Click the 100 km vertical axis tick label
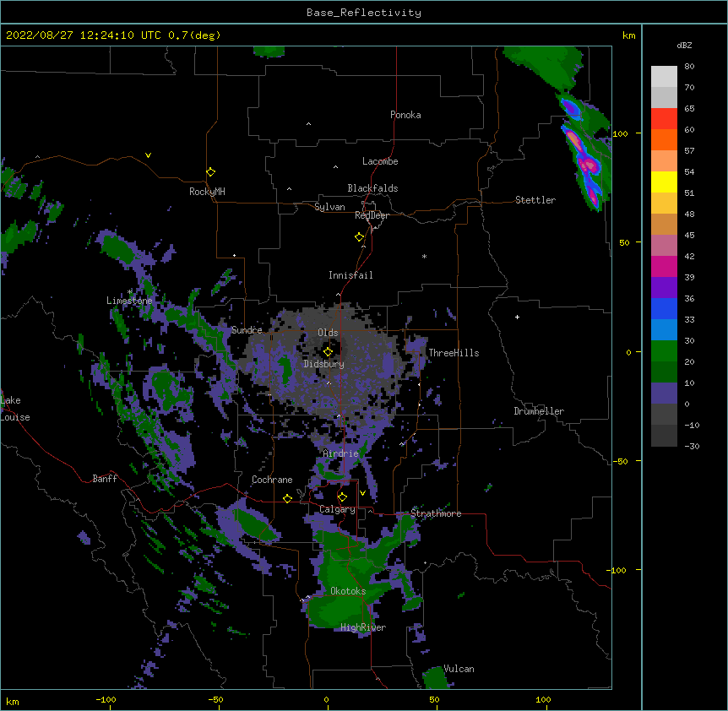This screenshot has height=711, width=728. pyautogui.click(x=620, y=133)
